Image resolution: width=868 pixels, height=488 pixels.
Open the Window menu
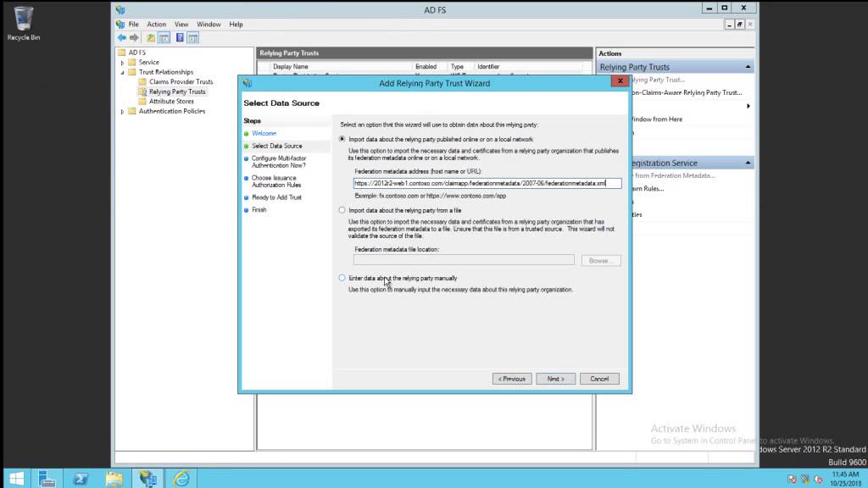point(209,25)
